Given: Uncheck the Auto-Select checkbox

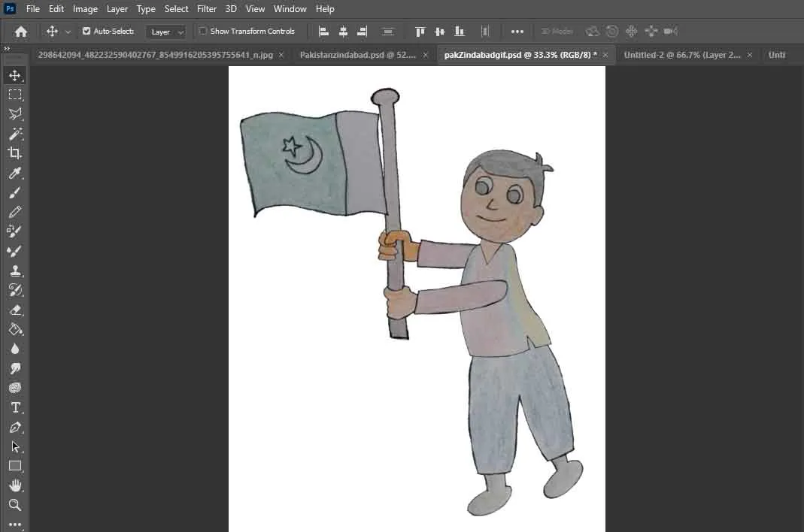Looking at the screenshot, I should tap(86, 32).
